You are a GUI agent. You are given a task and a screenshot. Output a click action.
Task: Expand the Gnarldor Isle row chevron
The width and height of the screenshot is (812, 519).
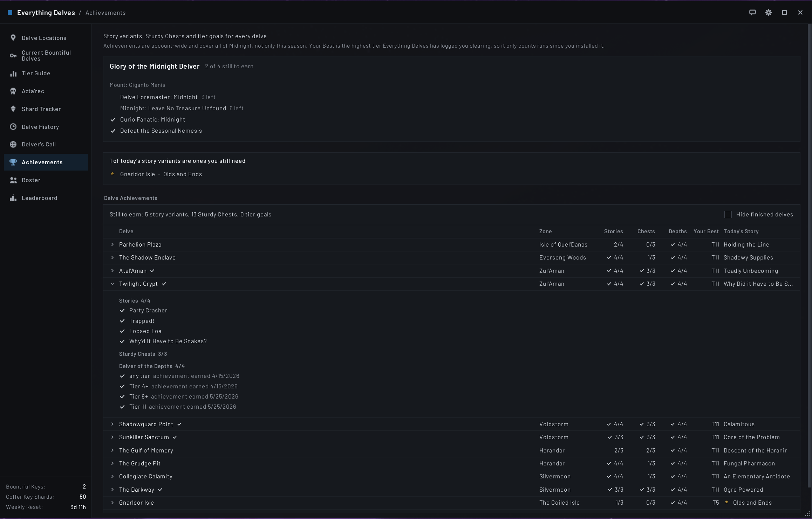tap(112, 503)
